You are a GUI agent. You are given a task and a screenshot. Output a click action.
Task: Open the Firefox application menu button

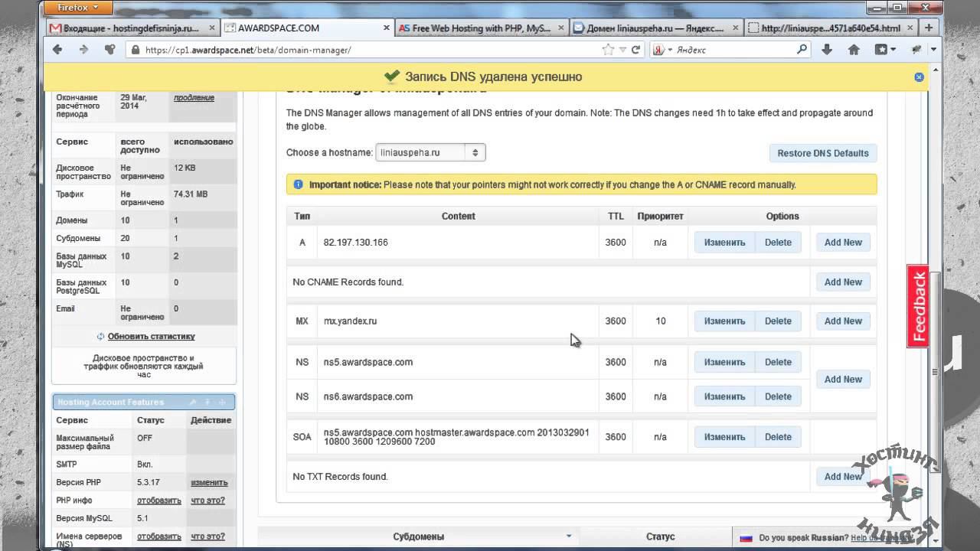[78, 8]
